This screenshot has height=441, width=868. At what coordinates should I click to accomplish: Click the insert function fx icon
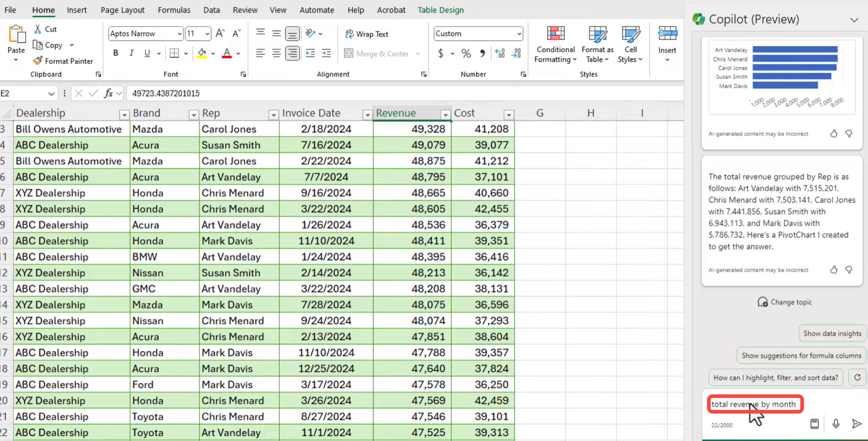[108, 93]
